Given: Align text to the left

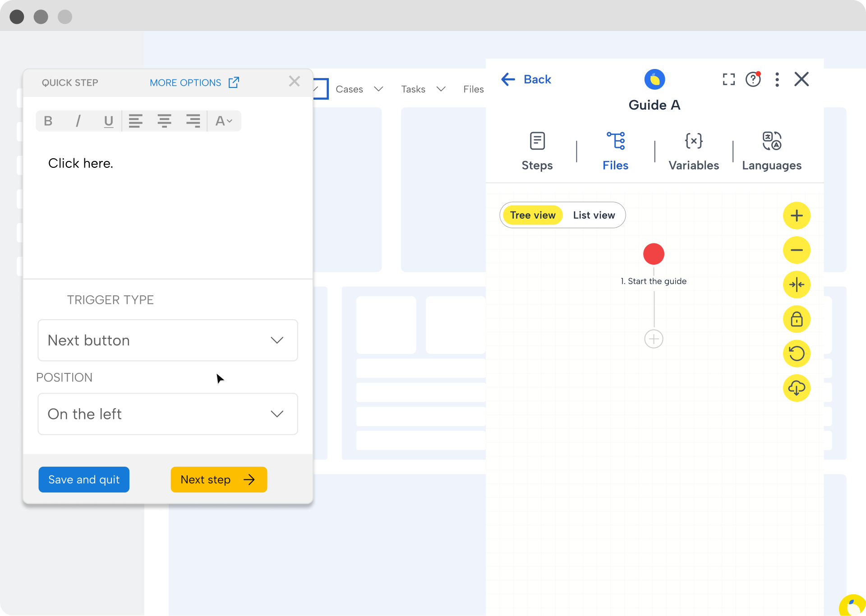Looking at the screenshot, I should (135, 121).
